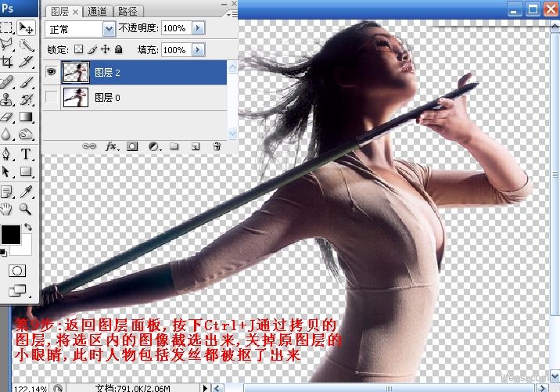
Task: Open the adjustment layer menu
Action: [x=154, y=146]
